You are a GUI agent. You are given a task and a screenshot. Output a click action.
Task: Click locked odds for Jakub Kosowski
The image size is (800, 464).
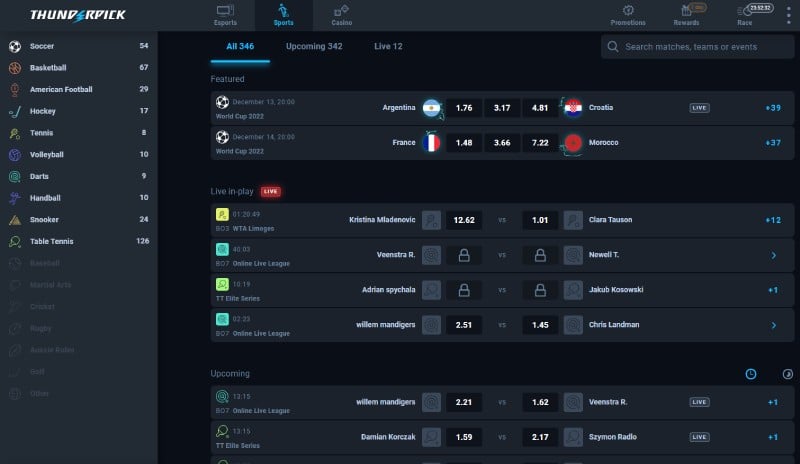pos(540,290)
